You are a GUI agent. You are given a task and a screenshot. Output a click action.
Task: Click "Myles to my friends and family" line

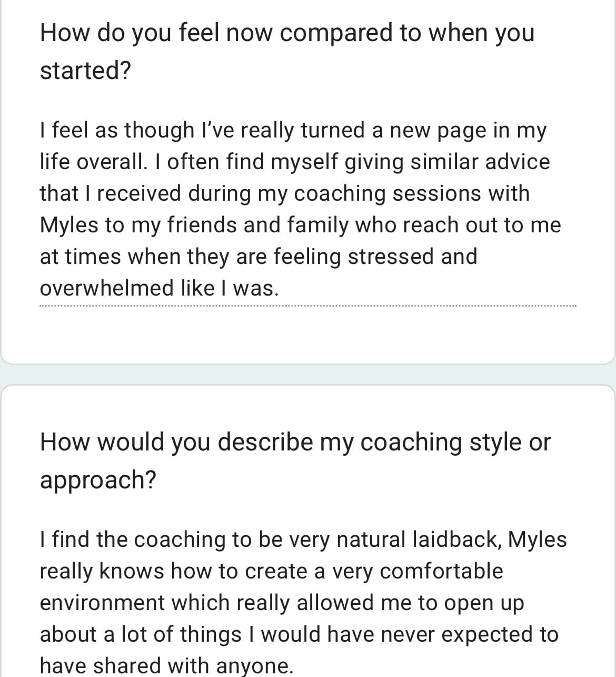tap(300, 225)
